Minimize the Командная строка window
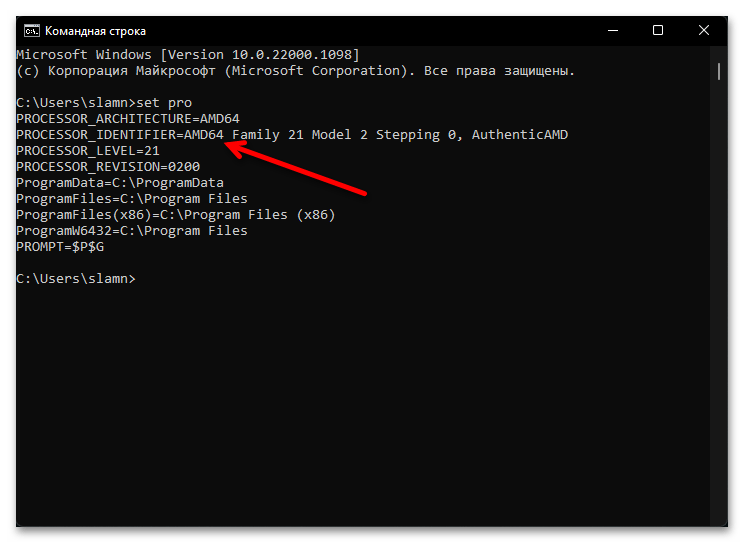 613,31
